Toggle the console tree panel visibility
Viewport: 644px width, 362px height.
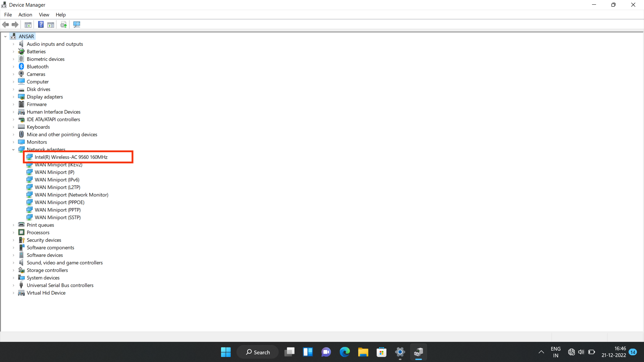28,24
